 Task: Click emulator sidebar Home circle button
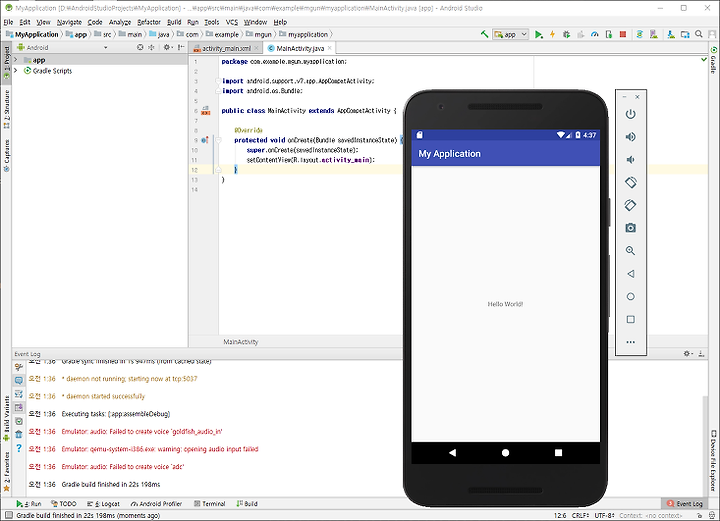point(630,297)
